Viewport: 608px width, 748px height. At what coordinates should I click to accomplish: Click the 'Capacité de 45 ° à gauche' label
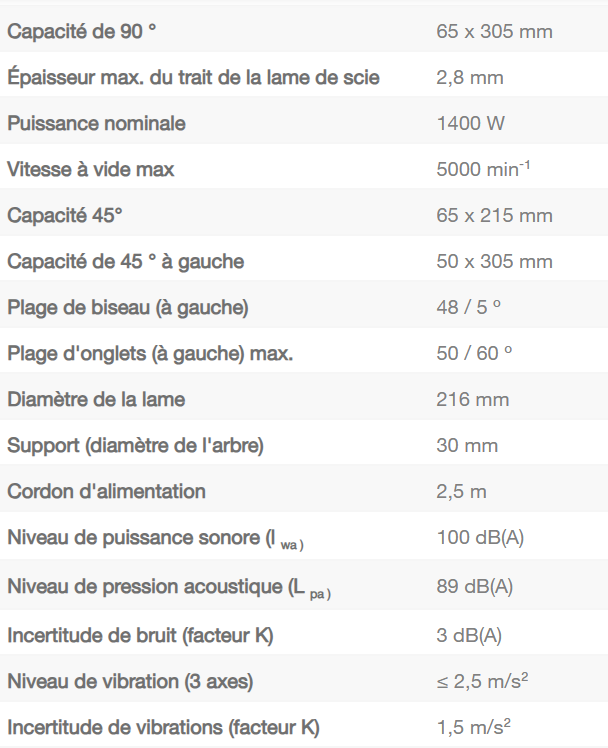point(125,261)
